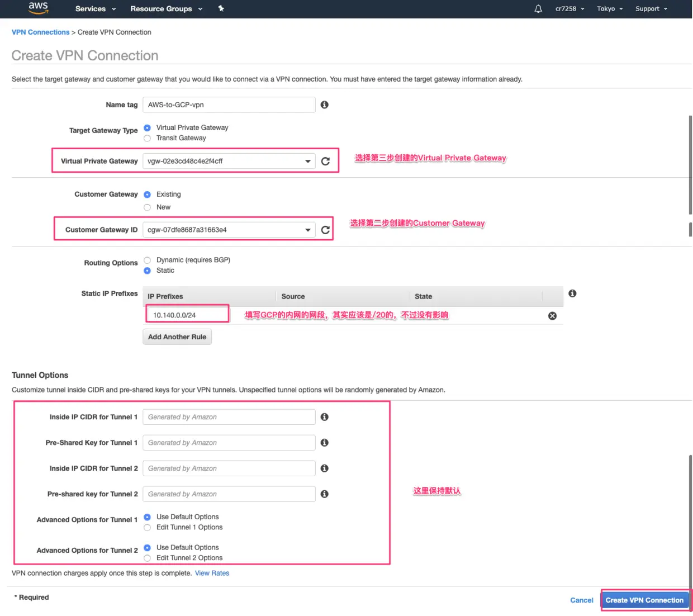This screenshot has width=693, height=616.
Task: Select Edit Tunnel 2 Options
Action: 148,558
